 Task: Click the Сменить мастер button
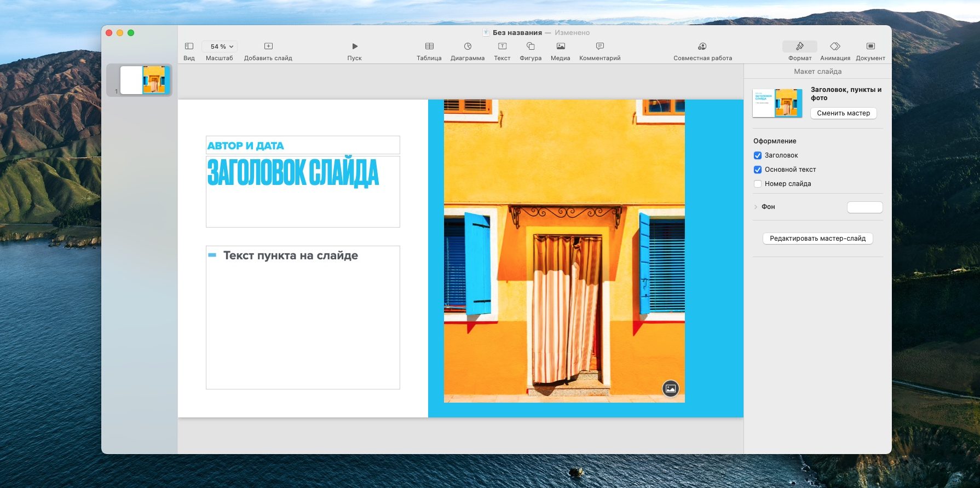pos(843,113)
